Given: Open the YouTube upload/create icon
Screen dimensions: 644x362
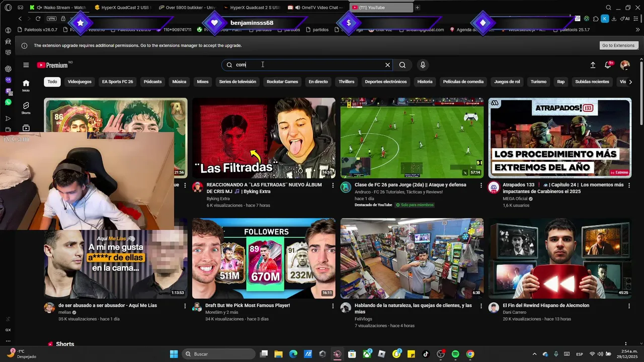Looking at the screenshot, I should click(x=593, y=65).
